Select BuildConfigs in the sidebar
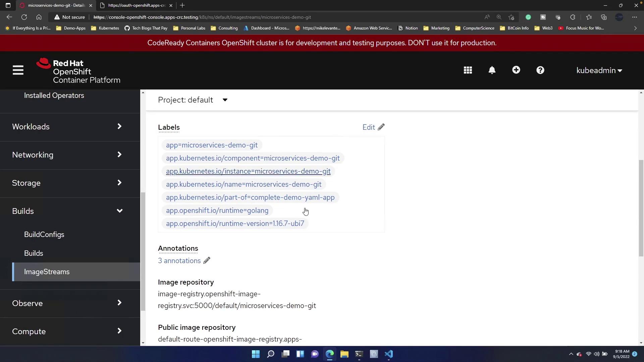Image resolution: width=644 pixels, height=362 pixels. (x=44, y=235)
